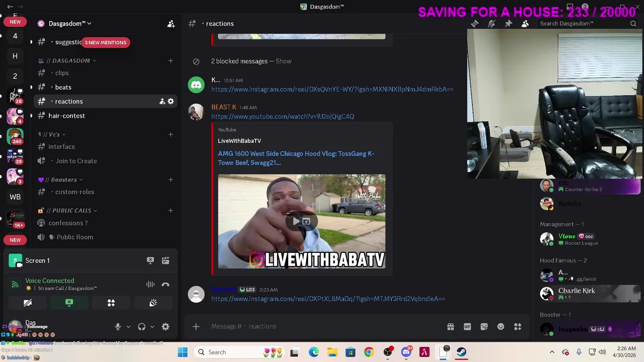Open Instagram reel link posted at 12:51 AM
The image size is (644, 362).
click(332, 89)
